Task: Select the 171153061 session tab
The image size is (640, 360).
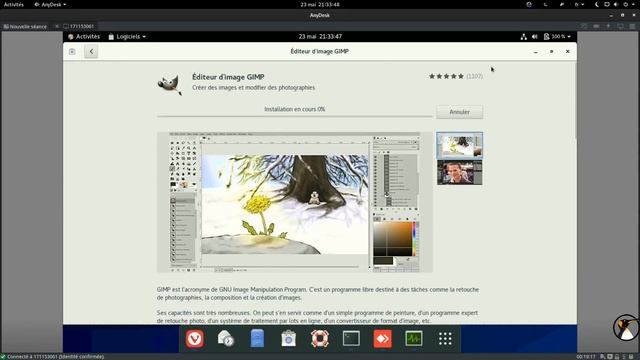Action: tap(79, 27)
